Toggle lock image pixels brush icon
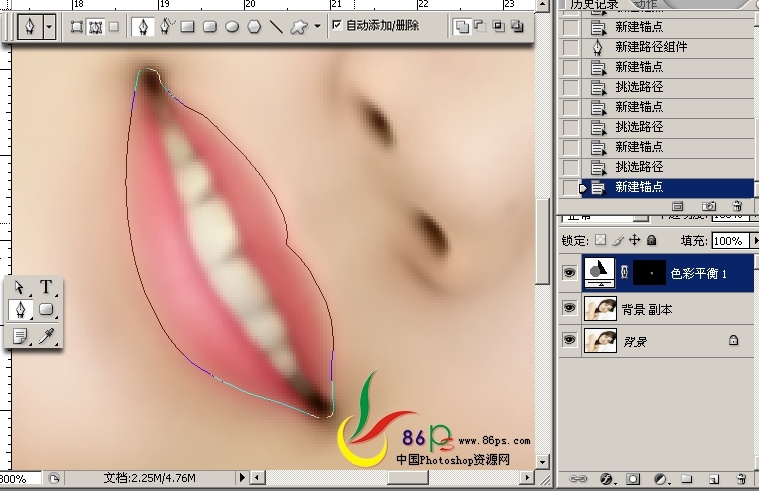Viewport: 759px width, 491px height. tap(618, 240)
